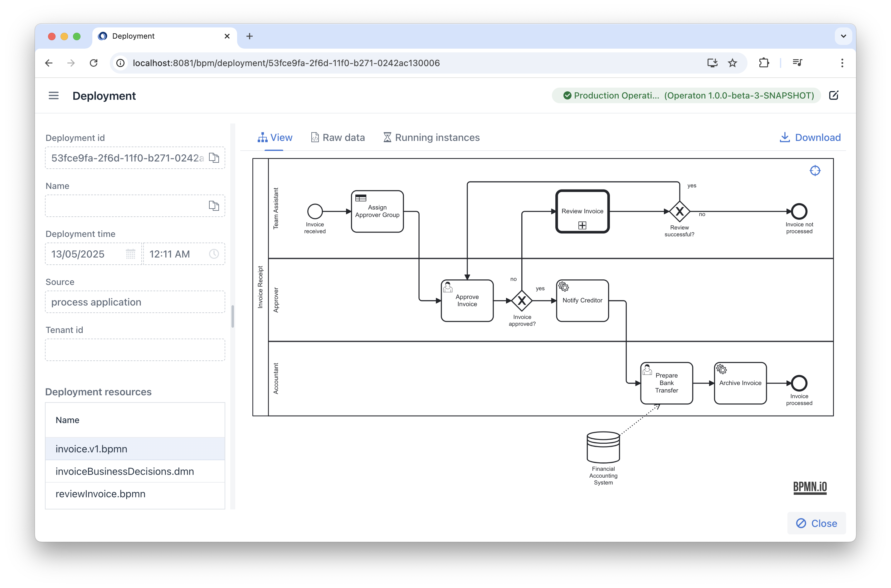Click the Production Operaton environment badge

686,95
